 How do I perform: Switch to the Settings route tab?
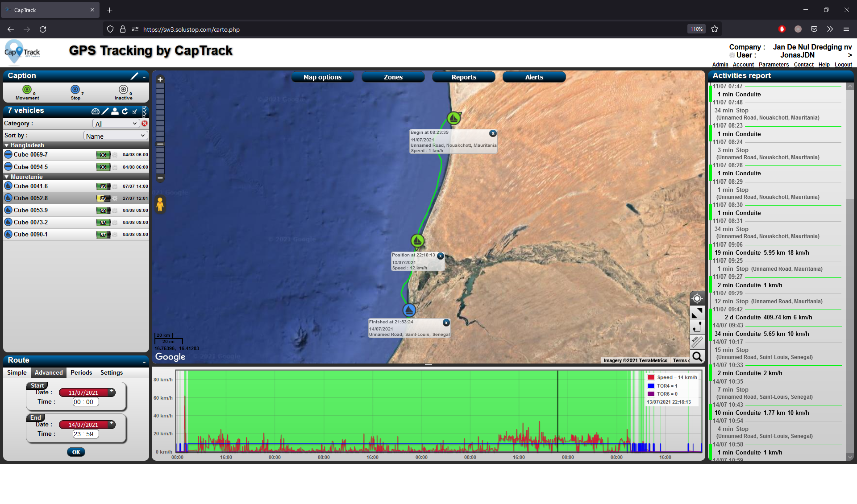111,372
